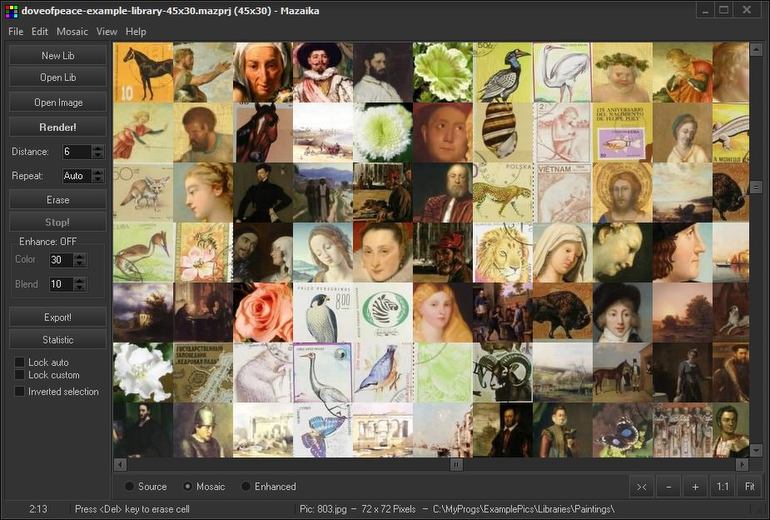The width and height of the screenshot is (770, 520).
Task: Click the Export! button
Action: tap(58, 317)
